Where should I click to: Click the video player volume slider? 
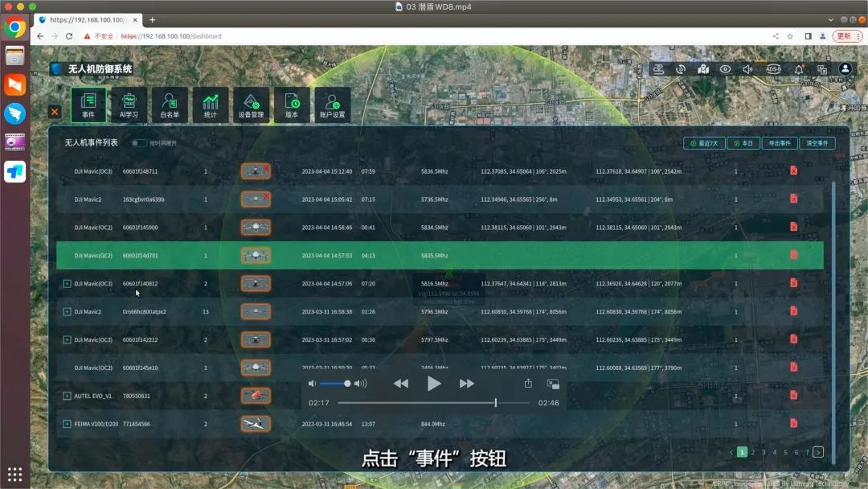click(x=336, y=384)
